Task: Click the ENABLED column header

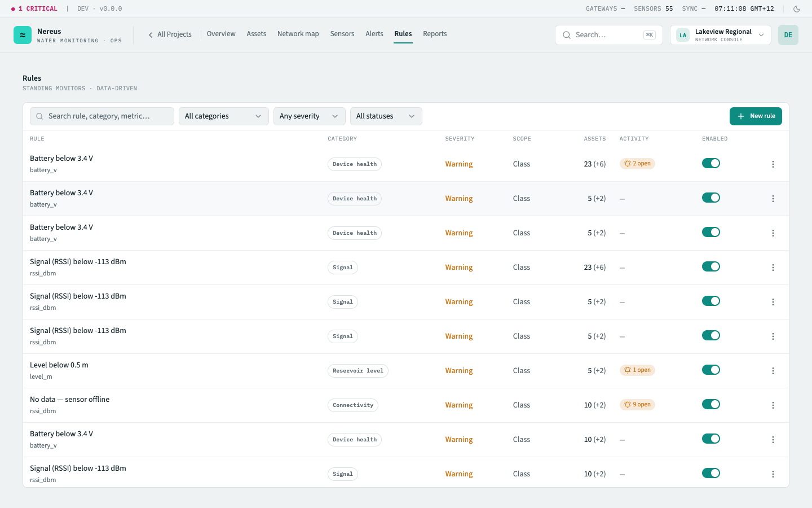Action: 715,139
